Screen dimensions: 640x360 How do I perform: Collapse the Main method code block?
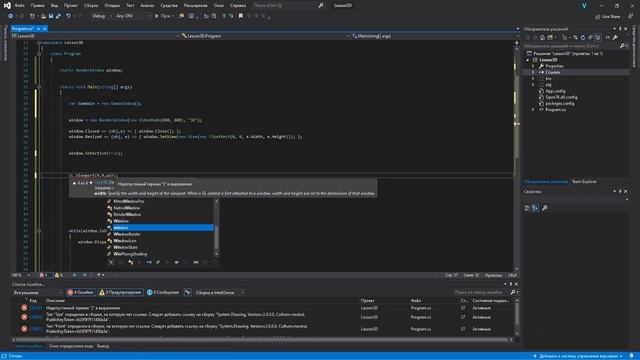pos(39,87)
